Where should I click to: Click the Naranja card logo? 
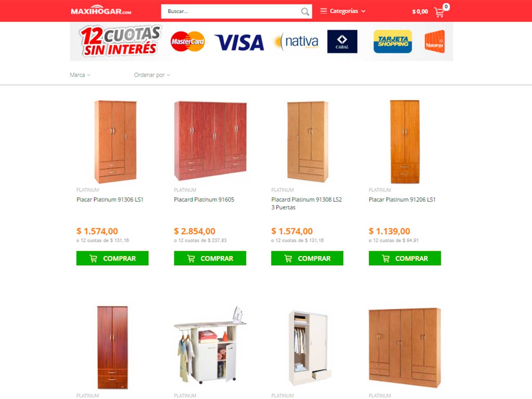click(435, 41)
